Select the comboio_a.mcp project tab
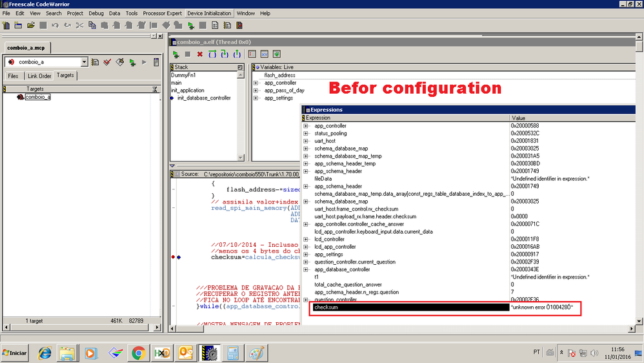This screenshot has width=644, height=363. [x=26, y=48]
